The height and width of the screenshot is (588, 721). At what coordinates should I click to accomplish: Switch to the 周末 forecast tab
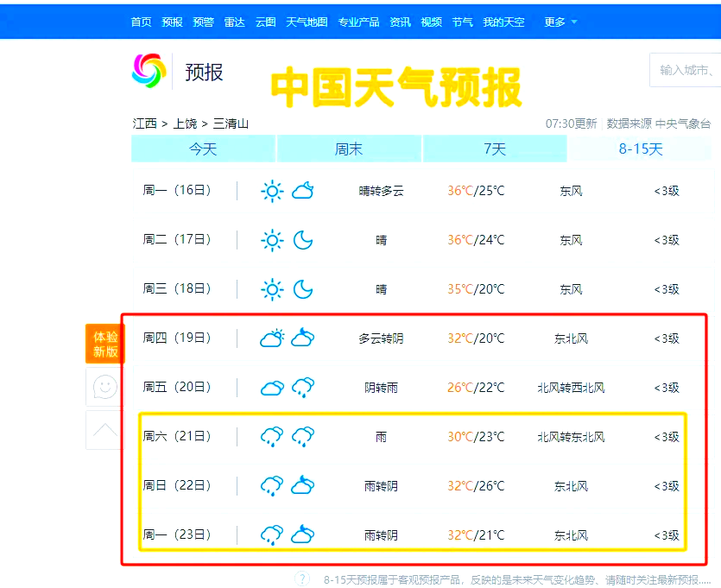pos(349,149)
